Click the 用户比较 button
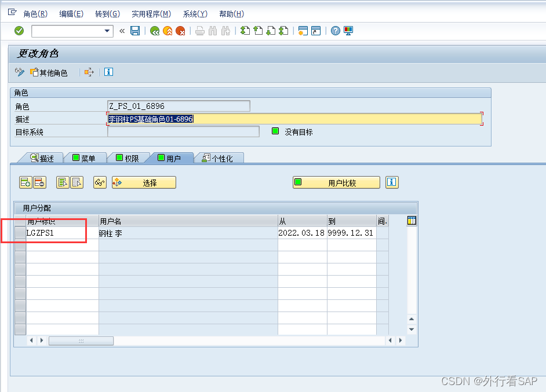 point(336,182)
